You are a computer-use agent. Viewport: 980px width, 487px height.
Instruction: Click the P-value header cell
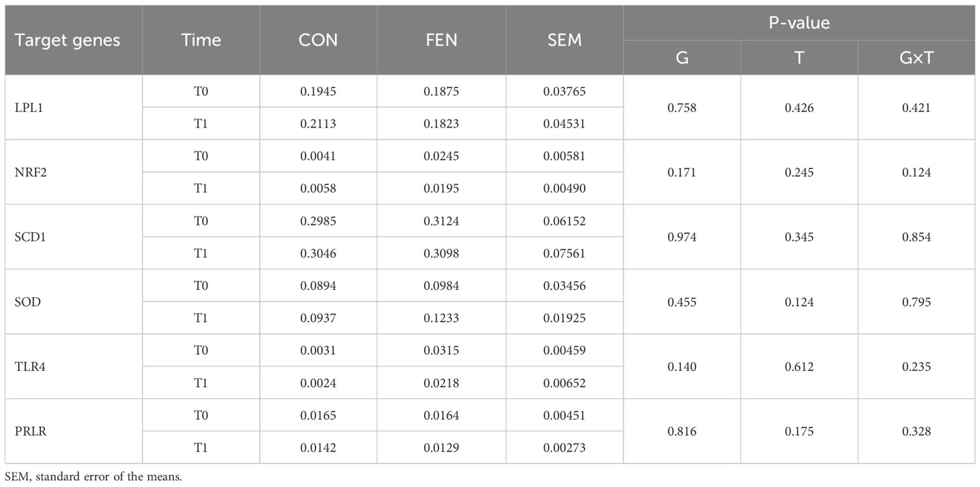[799, 23]
